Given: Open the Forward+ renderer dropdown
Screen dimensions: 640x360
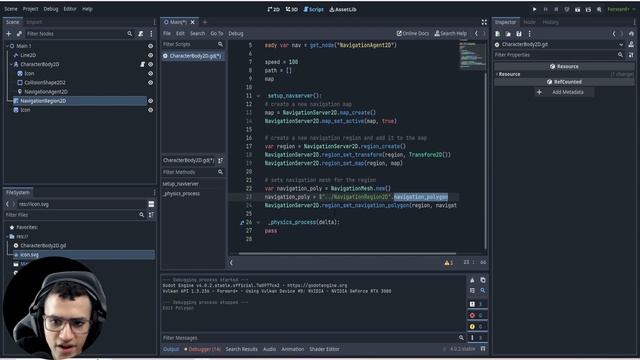Looking at the screenshot, I should click(620, 9).
